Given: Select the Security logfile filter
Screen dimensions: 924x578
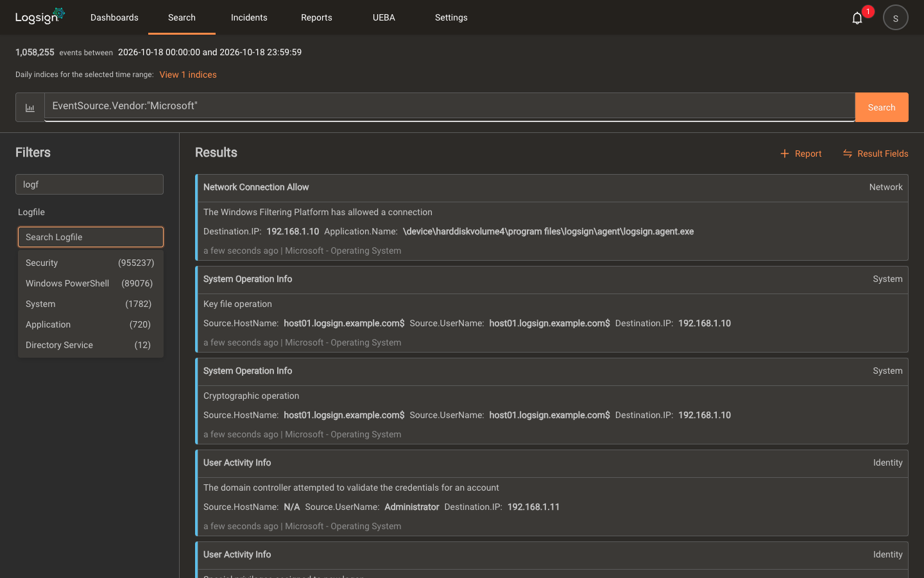Looking at the screenshot, I should click(90, 263).
